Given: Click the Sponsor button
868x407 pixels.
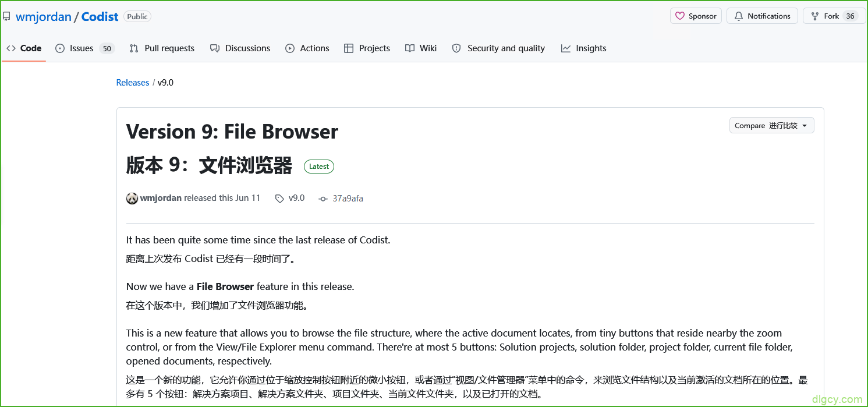Looking at the screenshot, I should pyautogui.click(x=696, y=16).
